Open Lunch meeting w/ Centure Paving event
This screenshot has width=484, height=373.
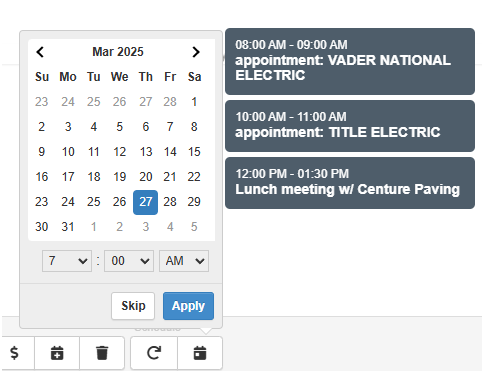(350, 183)
